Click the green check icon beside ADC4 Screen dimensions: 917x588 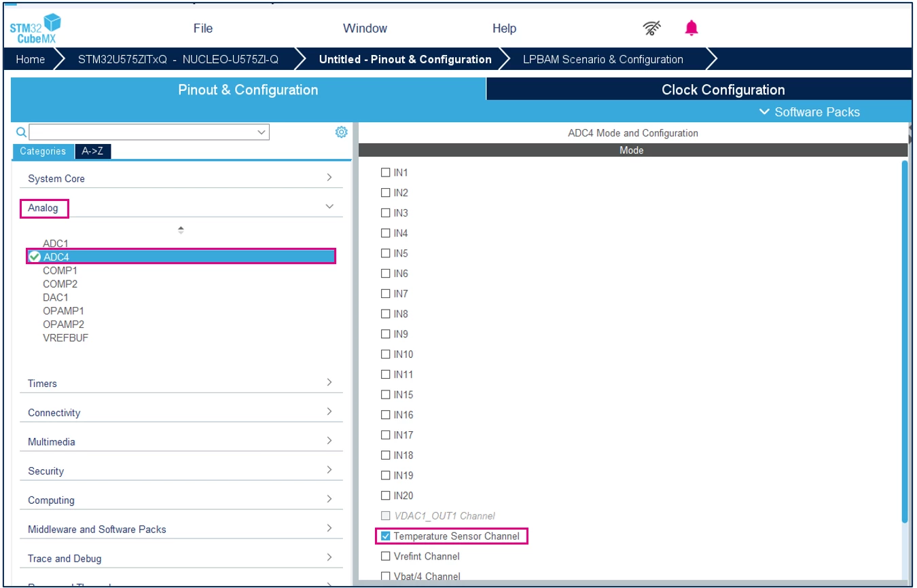click(35, 257)
